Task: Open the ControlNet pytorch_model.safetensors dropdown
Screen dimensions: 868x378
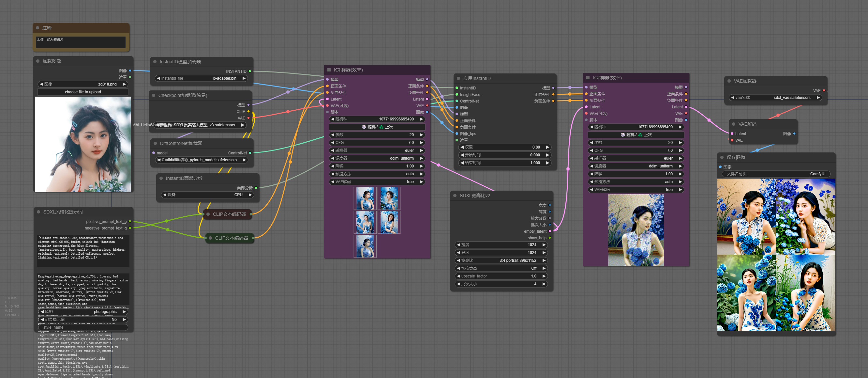Action: coord(202,160)
